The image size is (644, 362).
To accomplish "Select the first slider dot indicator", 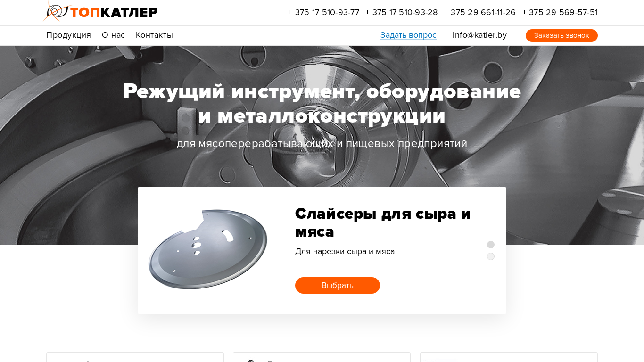I will point(491,245).
